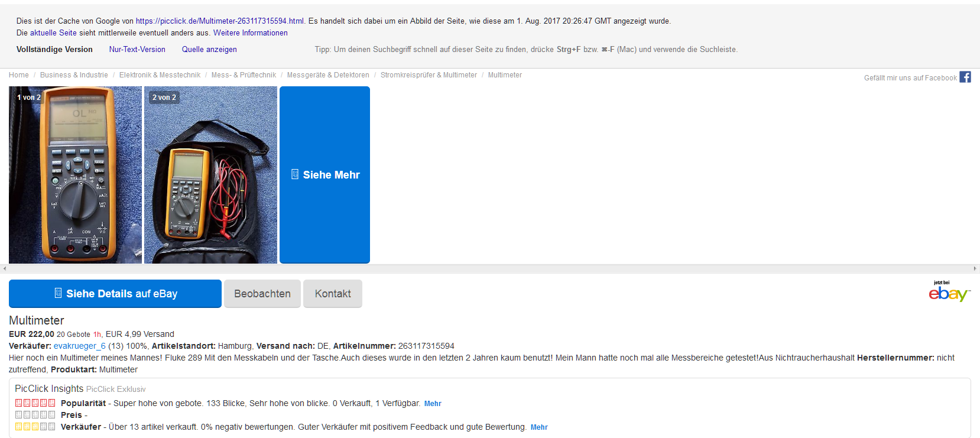The height and width of the screenshot is (438, 980).
Task: Open Weitere Informationen link
Action: tap(251, 33)
